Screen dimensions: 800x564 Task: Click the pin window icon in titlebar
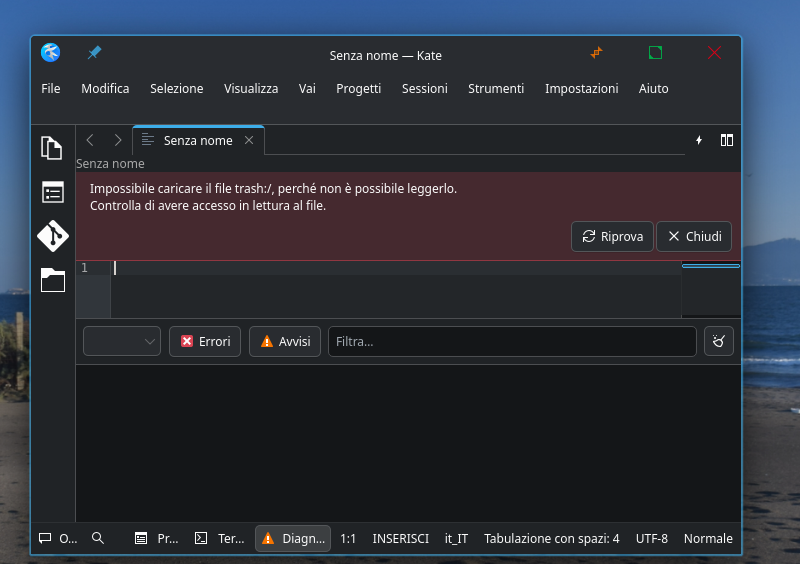click(x=95, y=53)
